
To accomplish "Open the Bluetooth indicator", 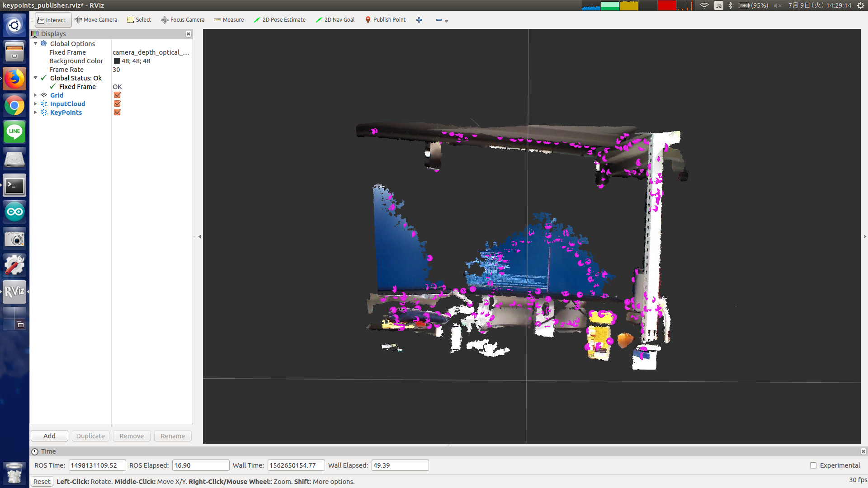I will pos(731,5).
